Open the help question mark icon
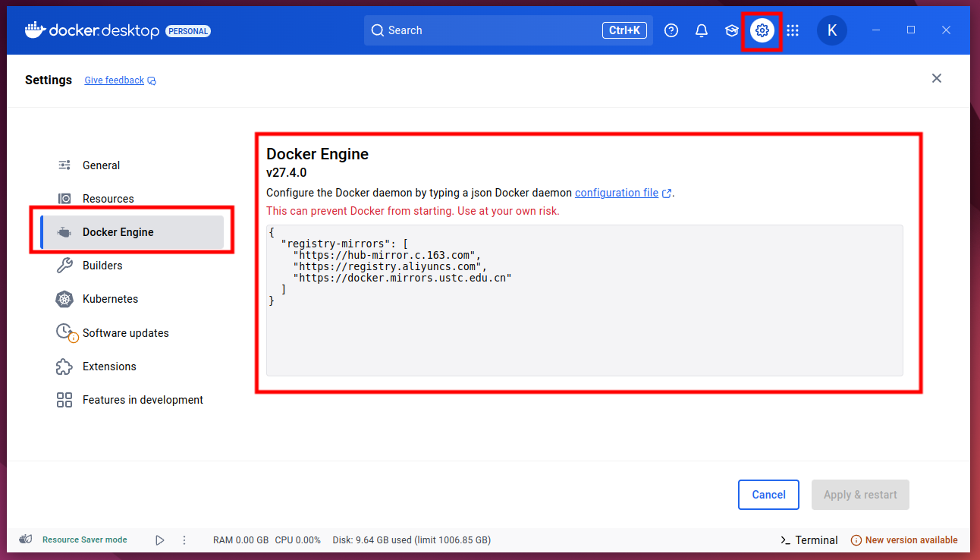The height and width of the screenshot is (560, 980). 671,30
